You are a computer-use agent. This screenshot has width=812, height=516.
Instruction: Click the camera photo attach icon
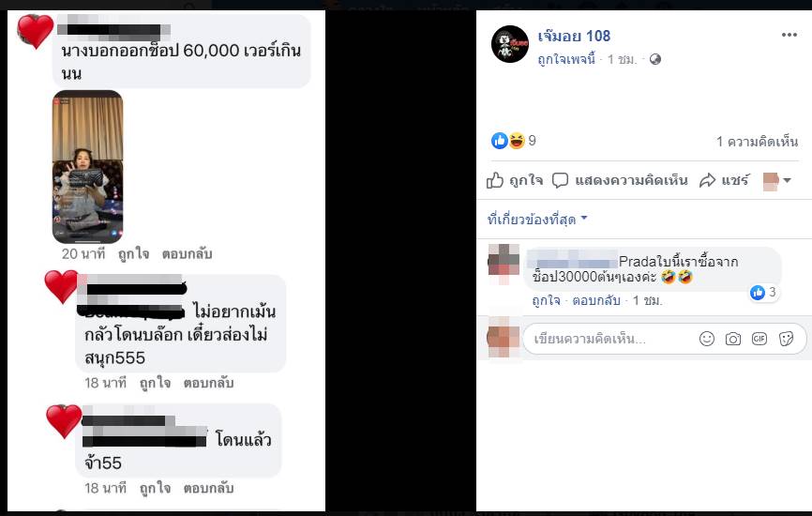pos(732,339)
